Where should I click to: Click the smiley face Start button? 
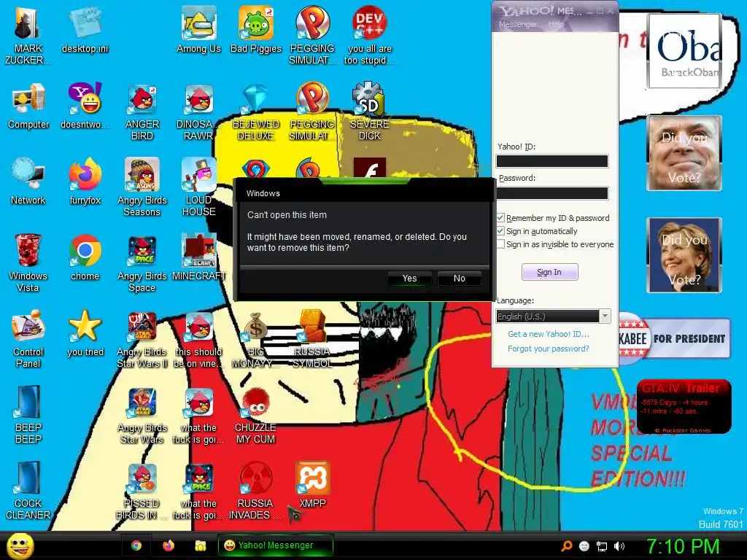click(x=20, y=545)
